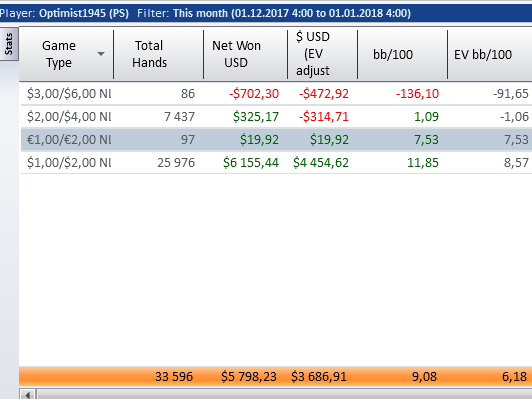This screenshot has width=532, height=399.
Task: Click total hands value 86
Action: pos(188,94)
